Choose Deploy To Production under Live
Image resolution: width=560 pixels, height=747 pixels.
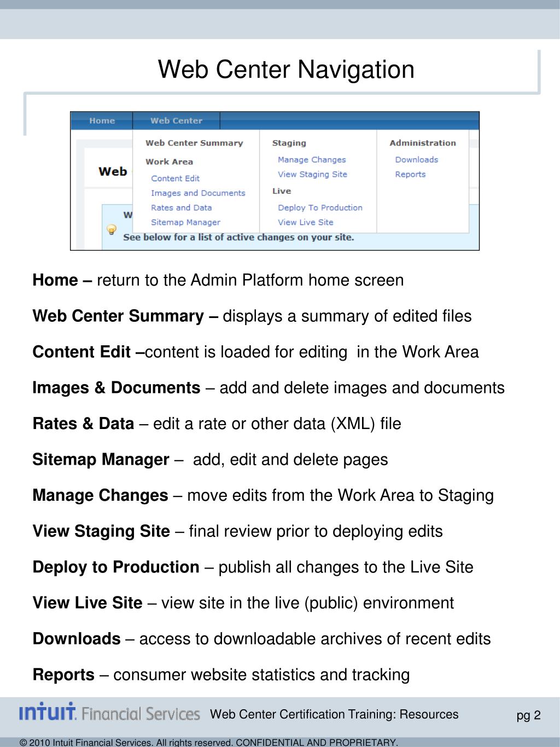click(x=320, y=208)
